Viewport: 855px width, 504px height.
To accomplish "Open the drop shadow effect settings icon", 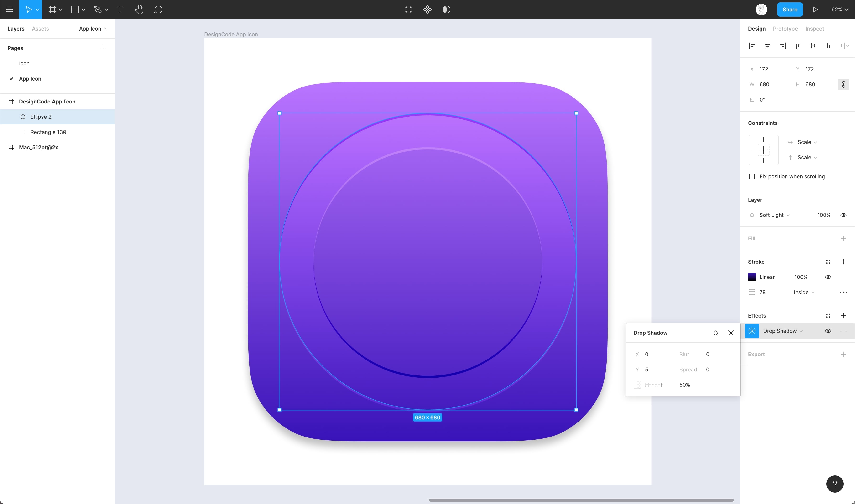I will (x=752, y=331).
